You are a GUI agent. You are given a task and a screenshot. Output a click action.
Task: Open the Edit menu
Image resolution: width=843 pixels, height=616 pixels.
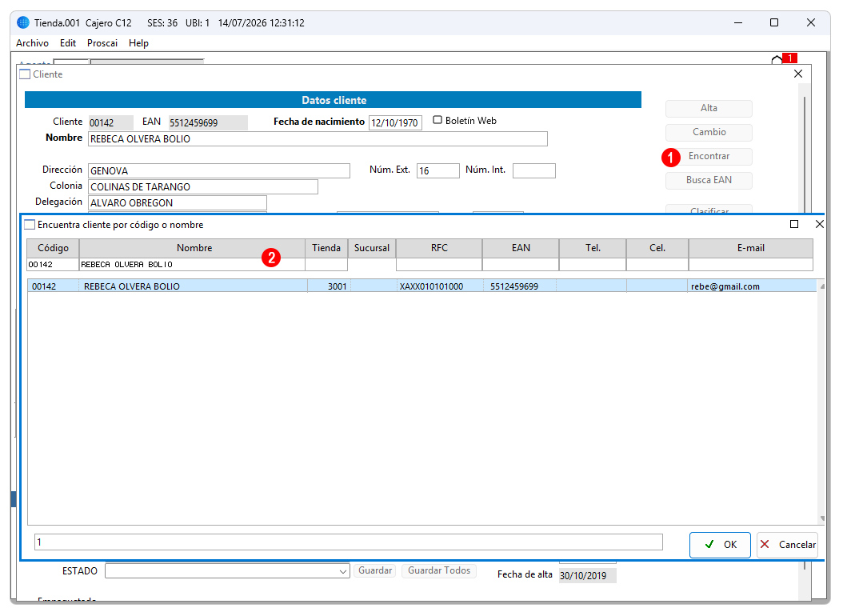pos(68,43)
